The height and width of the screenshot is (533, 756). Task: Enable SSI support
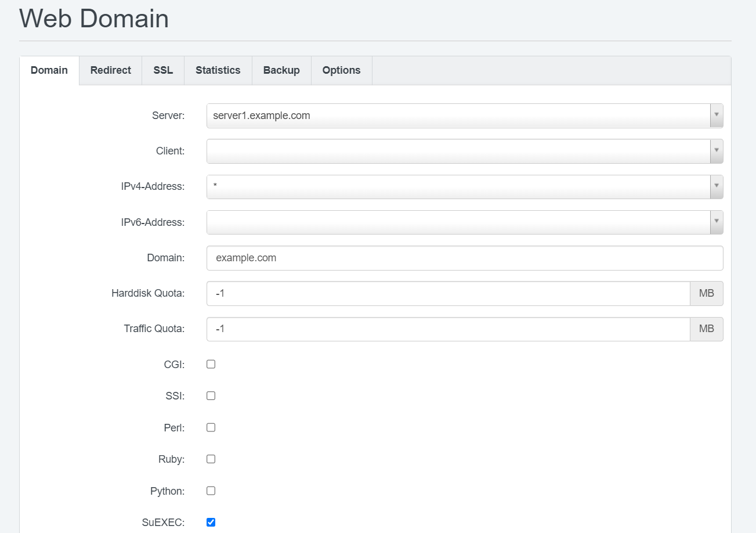(x=211, y=395)
